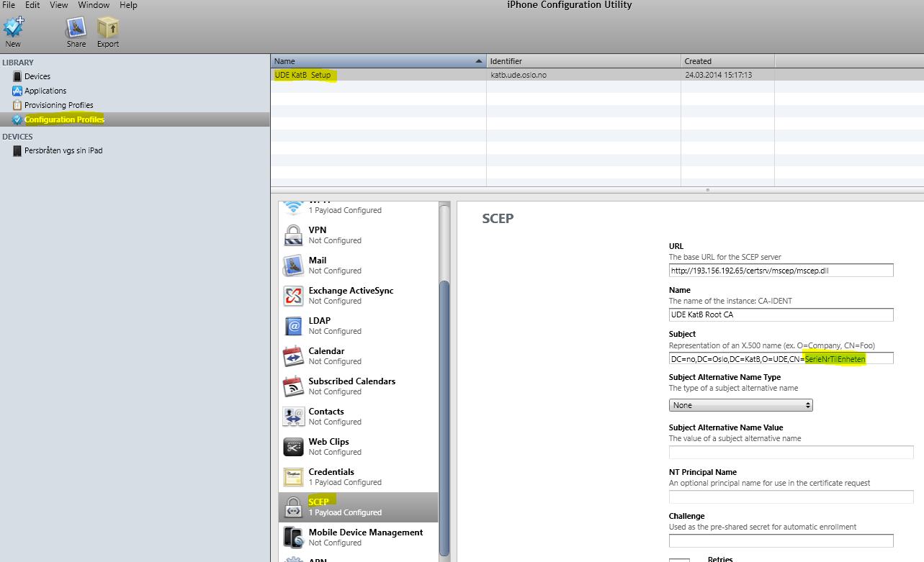The image size is (924, 562).
Task: Click the Web Clips payload icon
Action: 293,447
